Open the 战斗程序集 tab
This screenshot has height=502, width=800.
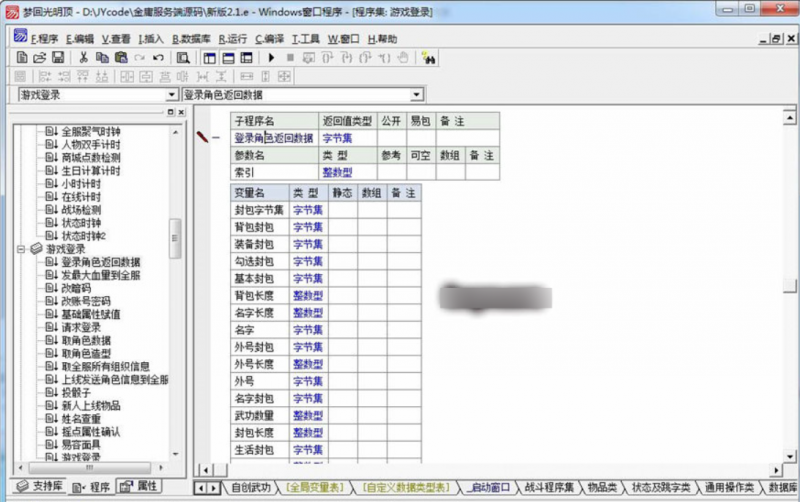coord(549,487)
